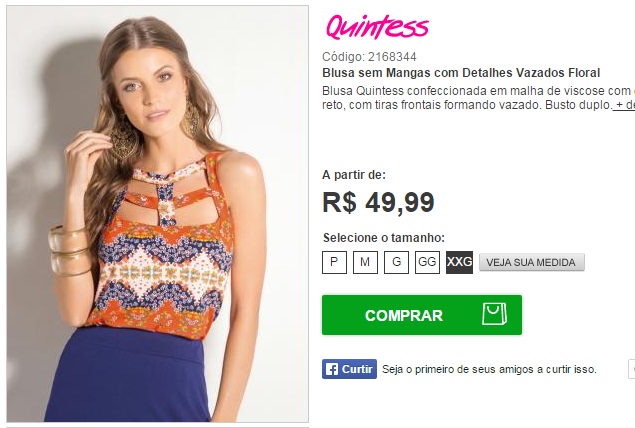The height and width of the screenshot is (428, 635).
Task: Open the model product photo
Action: (x=158, y=214)
